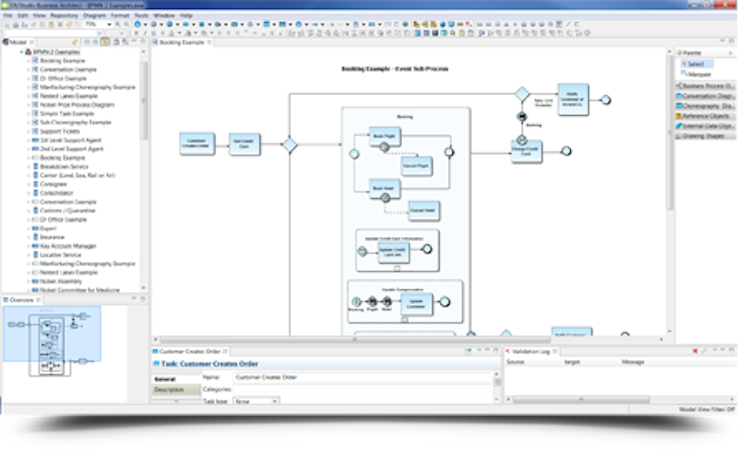Open the File menu
Screen dimensions: 739x450
pos(8,16)
